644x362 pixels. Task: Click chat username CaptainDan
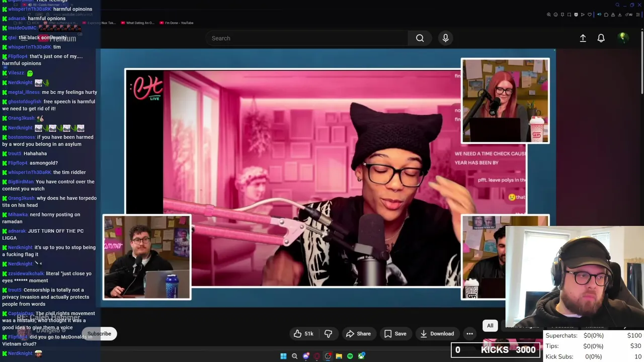click(21, 313)
